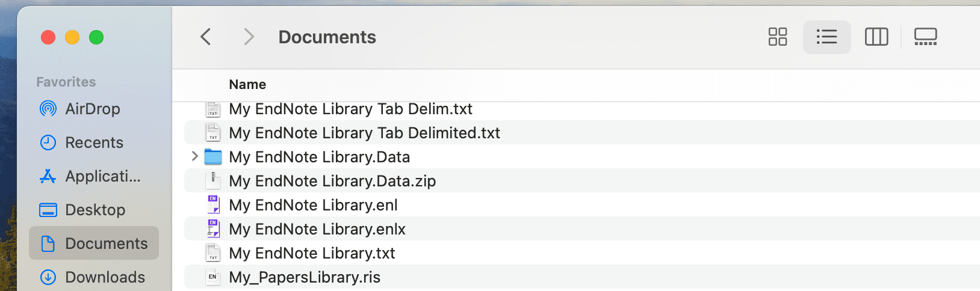Select list view mode
This screenshot has height=291, width=980.
pos(826,37)
